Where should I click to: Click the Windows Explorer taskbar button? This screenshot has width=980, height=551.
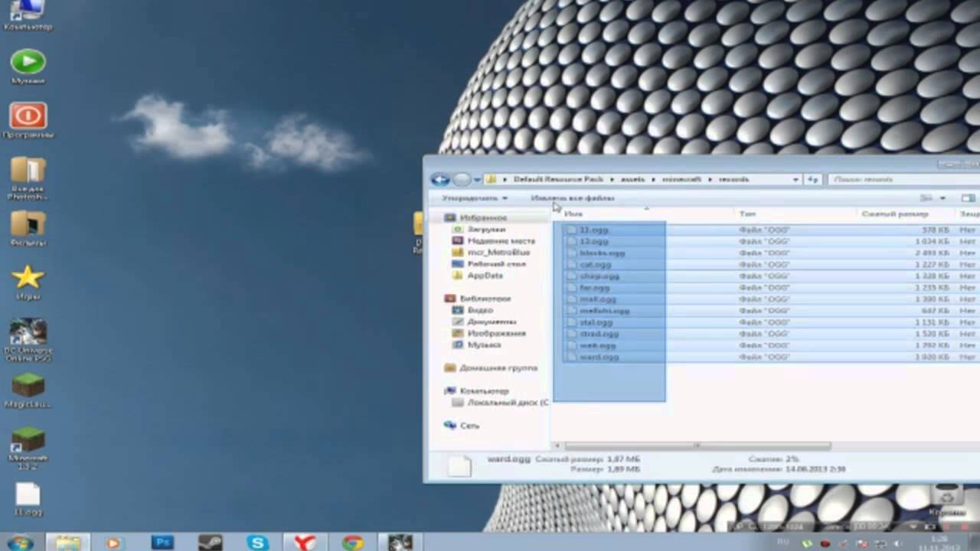pyautogui.click(x=67, y=543)
